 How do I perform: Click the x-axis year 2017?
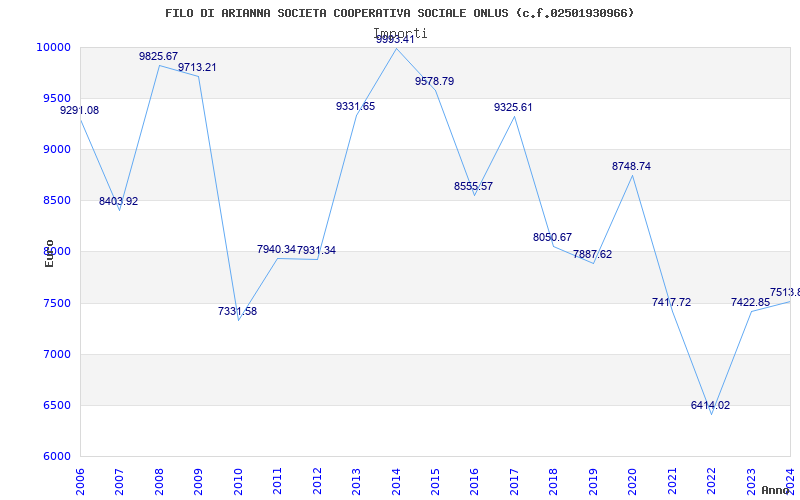(x=514, y=482)
